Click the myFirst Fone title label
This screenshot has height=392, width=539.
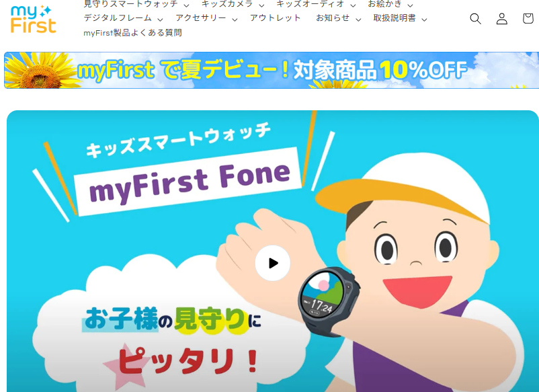[189, 182]
